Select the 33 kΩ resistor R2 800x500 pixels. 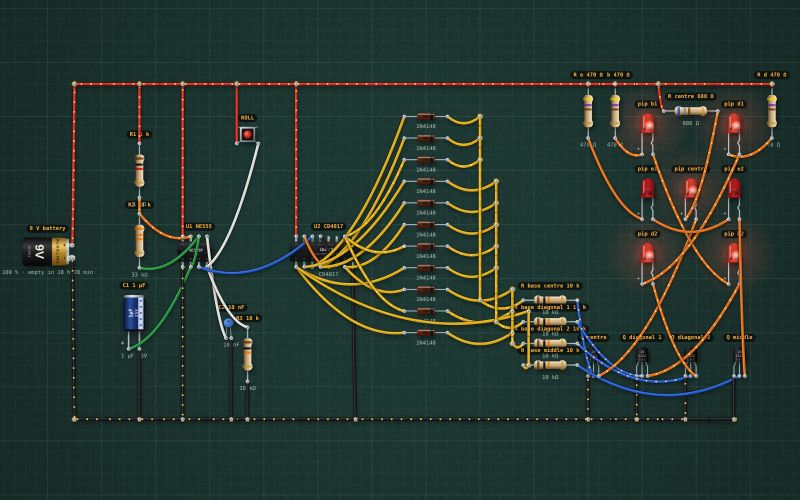(139, 240)
